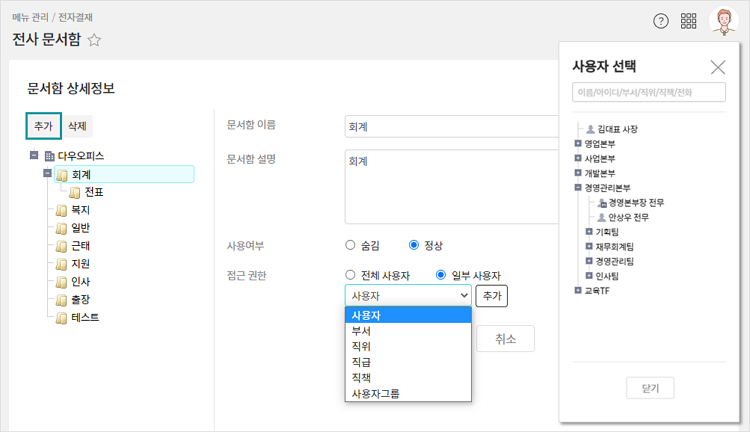Close the 사용자 선택 panel with X

pyautogui.click(x=717, y=67)
